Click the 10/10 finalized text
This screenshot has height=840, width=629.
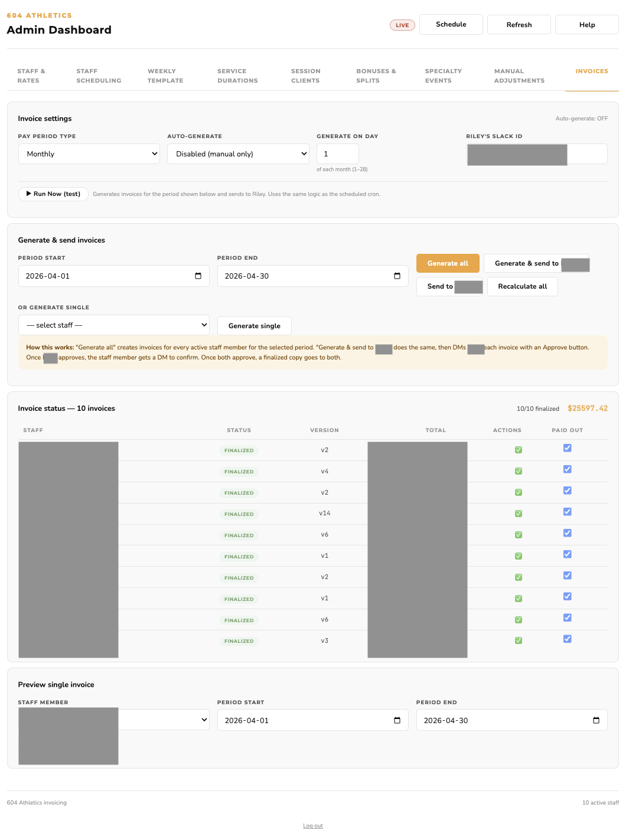tap(538, 408)
